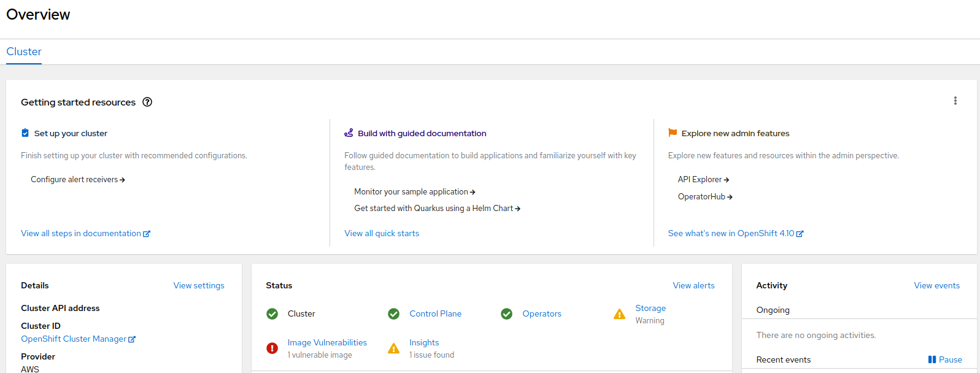
Task: Click the red Image Vulnerabilities error icon
Action: [x=272, y=348]
